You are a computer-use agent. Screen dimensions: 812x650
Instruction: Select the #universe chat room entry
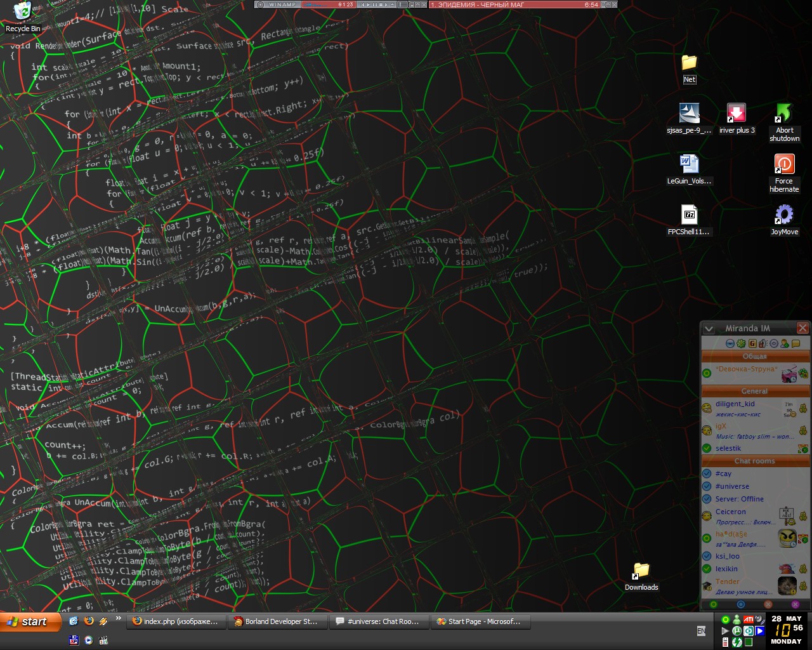732,486
